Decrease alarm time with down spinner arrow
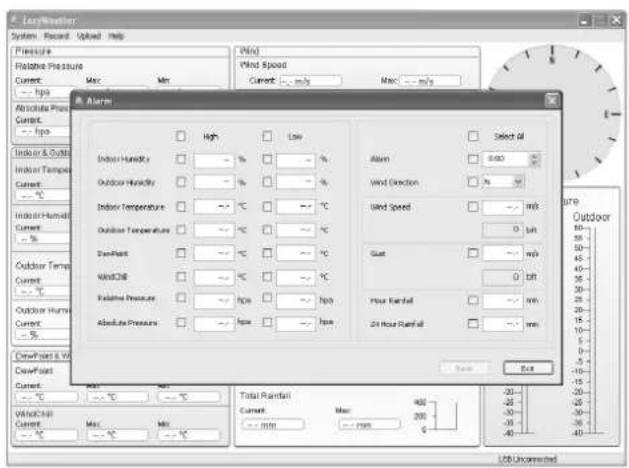 coord(534,163)
